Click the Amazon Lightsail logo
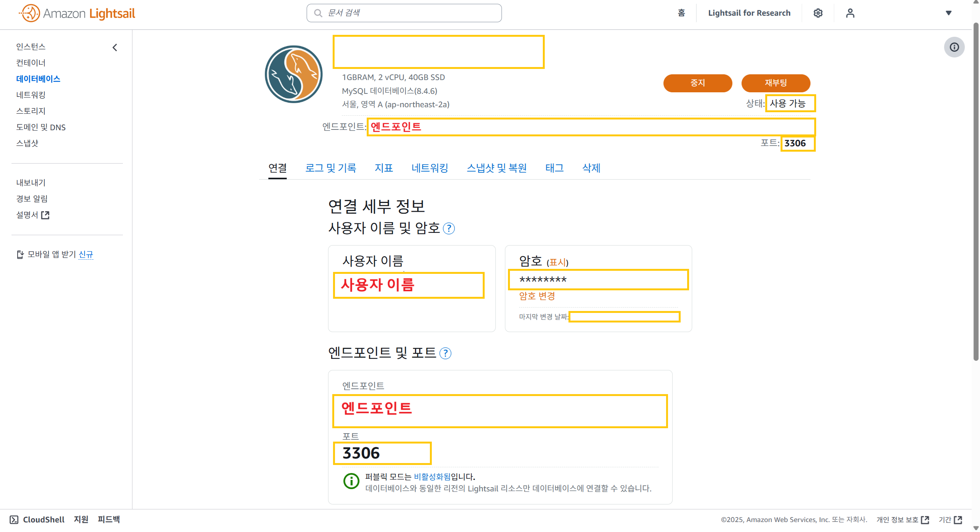The height and width of the screenshot is (532, 980). 77,13
